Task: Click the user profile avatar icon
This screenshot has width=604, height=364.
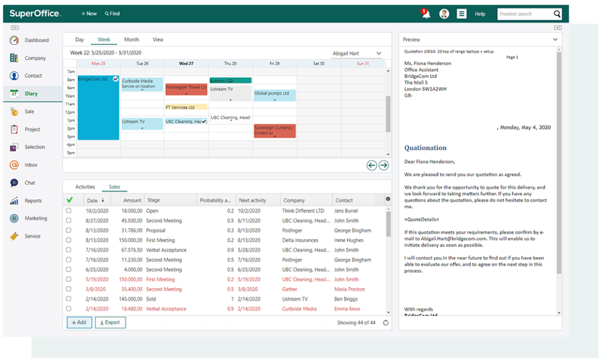Action: [444, 14]
